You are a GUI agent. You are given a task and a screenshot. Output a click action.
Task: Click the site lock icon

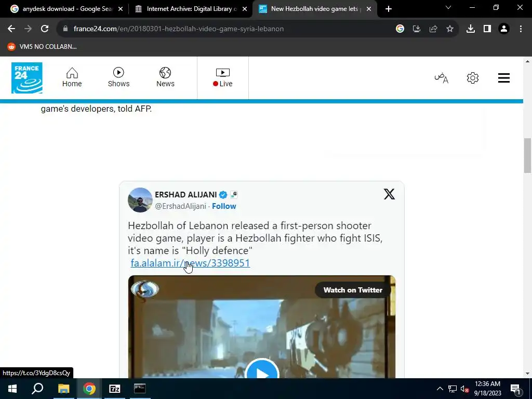[65, 29]
